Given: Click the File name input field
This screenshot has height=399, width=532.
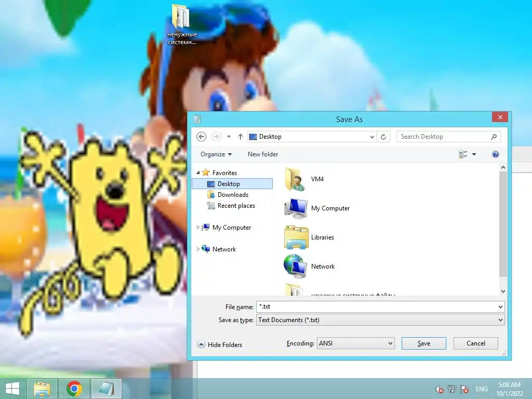Looking at the screenshot, I should 376,307.
